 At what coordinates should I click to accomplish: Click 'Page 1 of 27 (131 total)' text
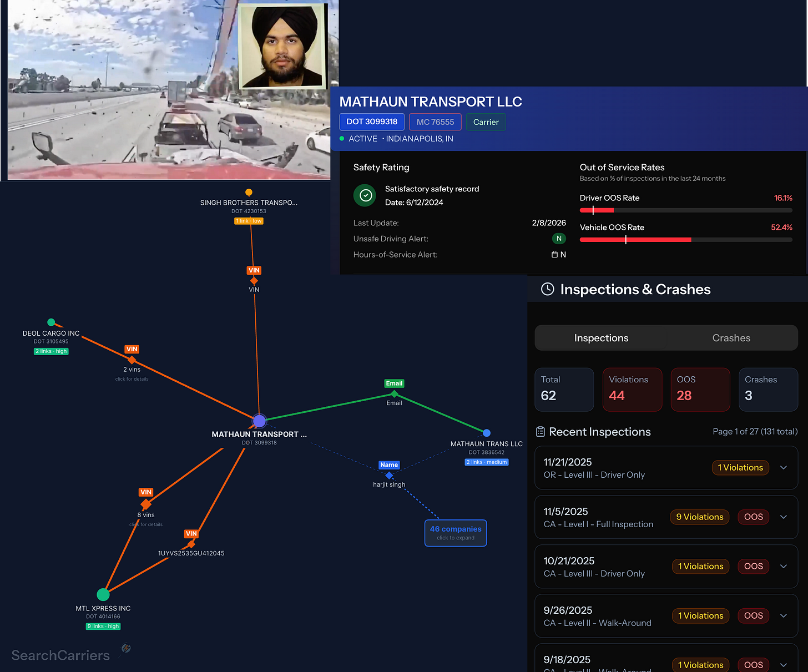755,431
